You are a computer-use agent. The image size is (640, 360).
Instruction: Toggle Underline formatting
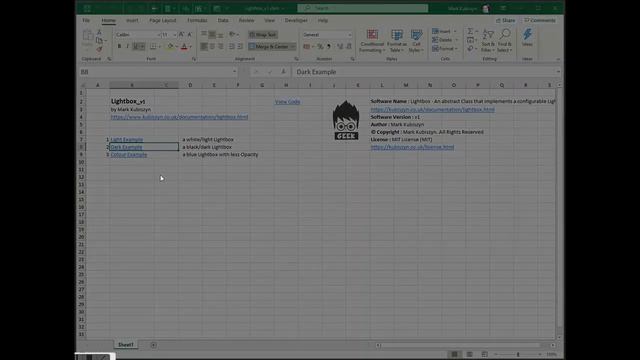(136, 47)
